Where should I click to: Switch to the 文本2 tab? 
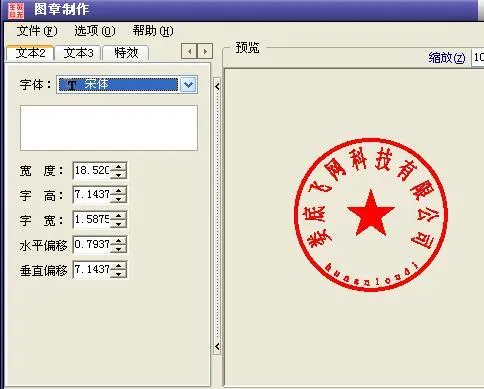[30, 53]
